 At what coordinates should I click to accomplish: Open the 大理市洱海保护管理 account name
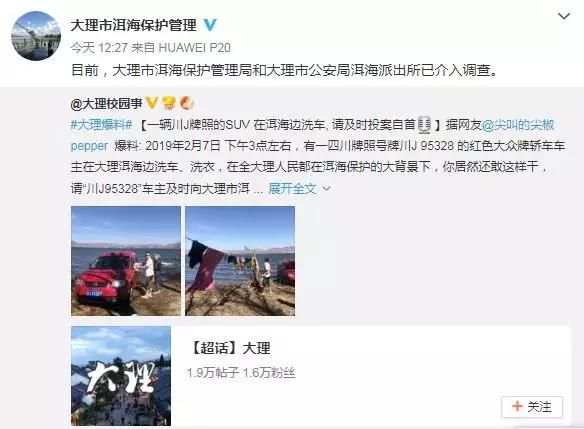coord(134,25)
